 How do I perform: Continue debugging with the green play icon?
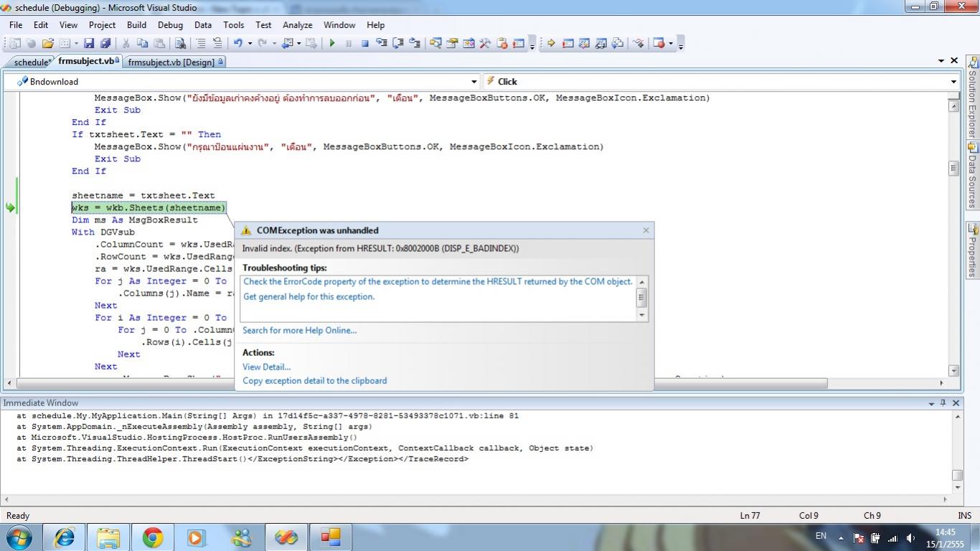[332, 43]
